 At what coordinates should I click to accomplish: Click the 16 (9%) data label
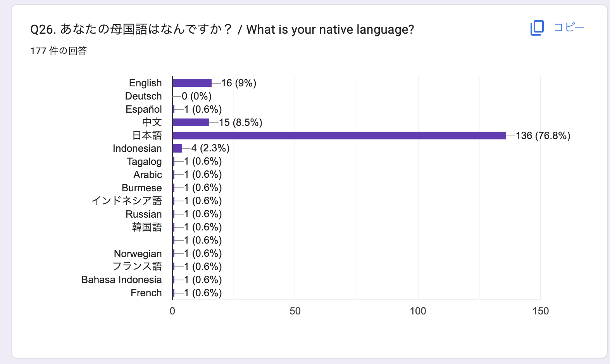click(x=239, y=83)
